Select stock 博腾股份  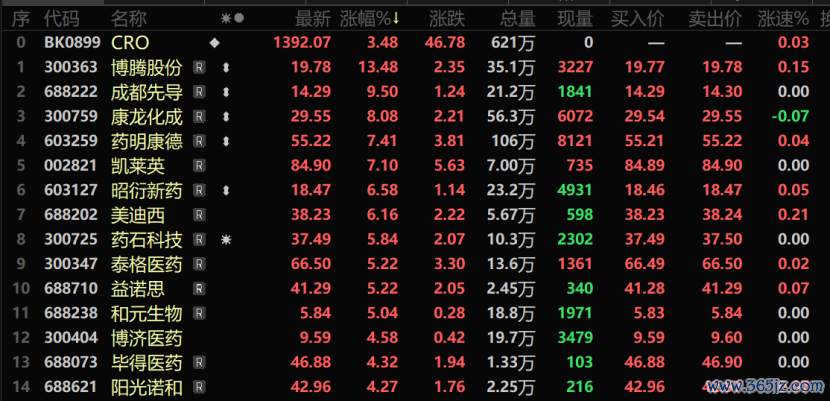click(147, 67)
